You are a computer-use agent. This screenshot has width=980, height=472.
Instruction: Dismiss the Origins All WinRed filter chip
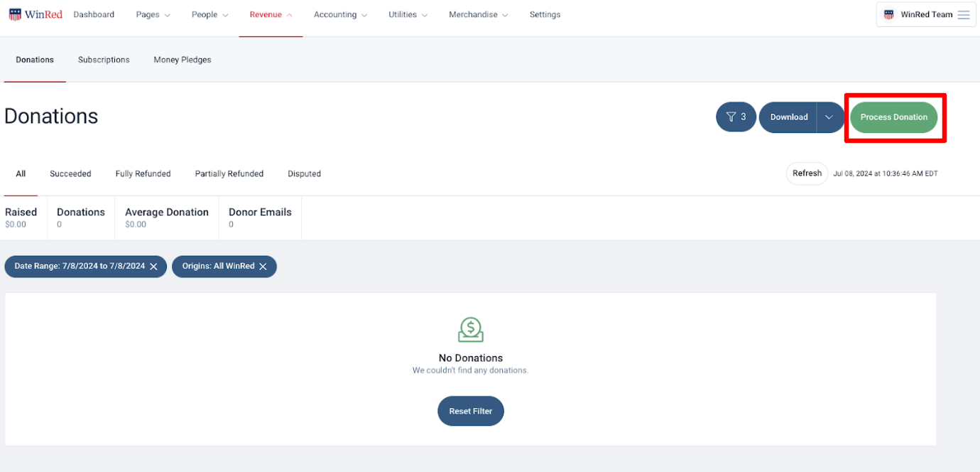(x=263, y=266)
